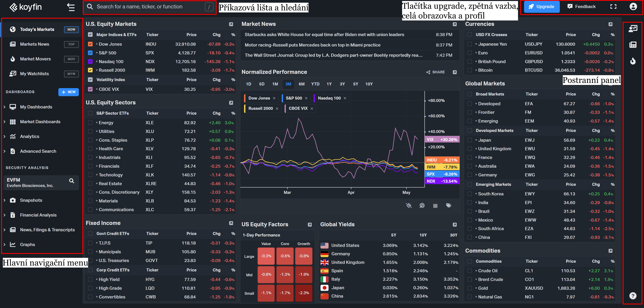This screenshot has height=308, width=644.
Task: Select the YTD time range tab
Action: (x=315, y=84)
